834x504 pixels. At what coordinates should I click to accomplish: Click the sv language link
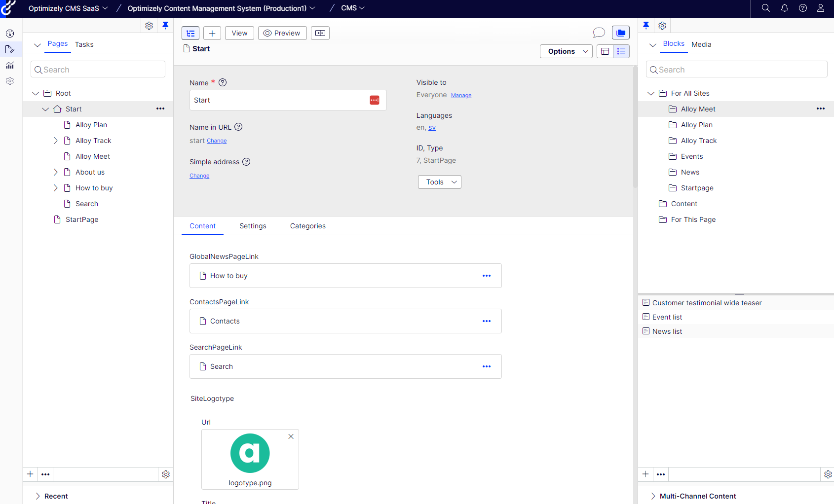click(x=432, y=128)
